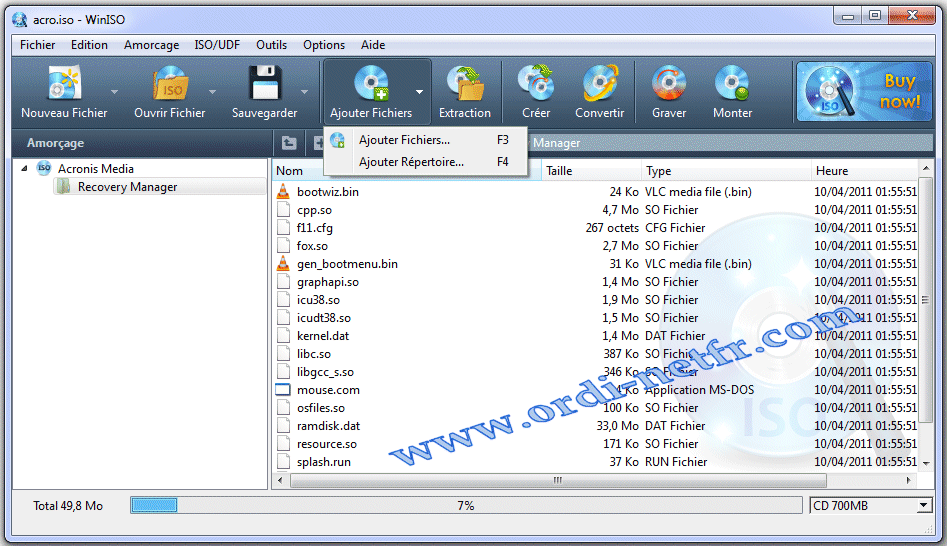Select the file osfiles.so
Screen dimensions: 947x546
click(321, 408)
